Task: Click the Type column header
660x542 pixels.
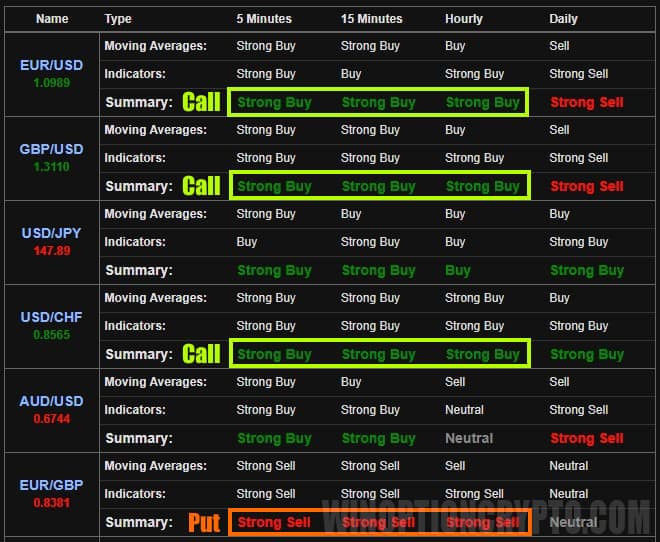Action: [118, 19]
